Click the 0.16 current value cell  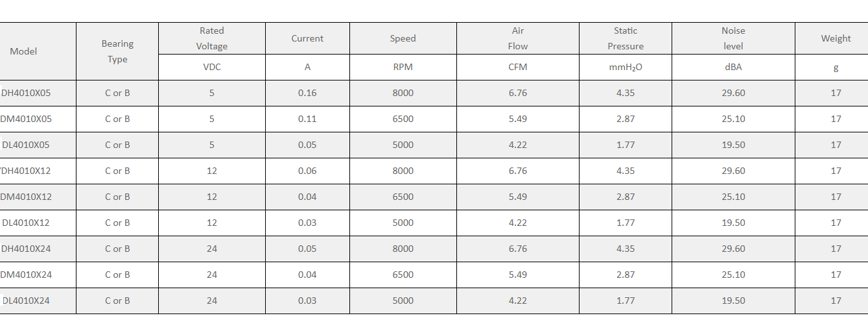point(307,93)
